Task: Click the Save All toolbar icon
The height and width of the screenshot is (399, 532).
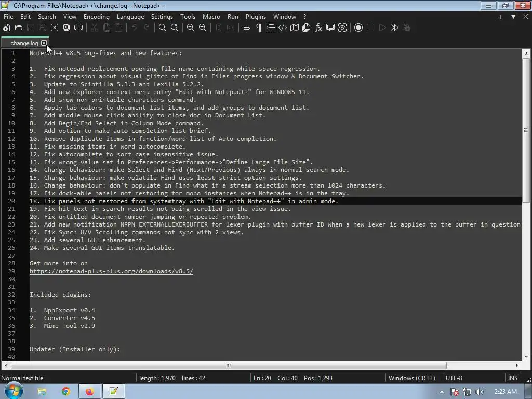Action: click(x=43, y=28)
